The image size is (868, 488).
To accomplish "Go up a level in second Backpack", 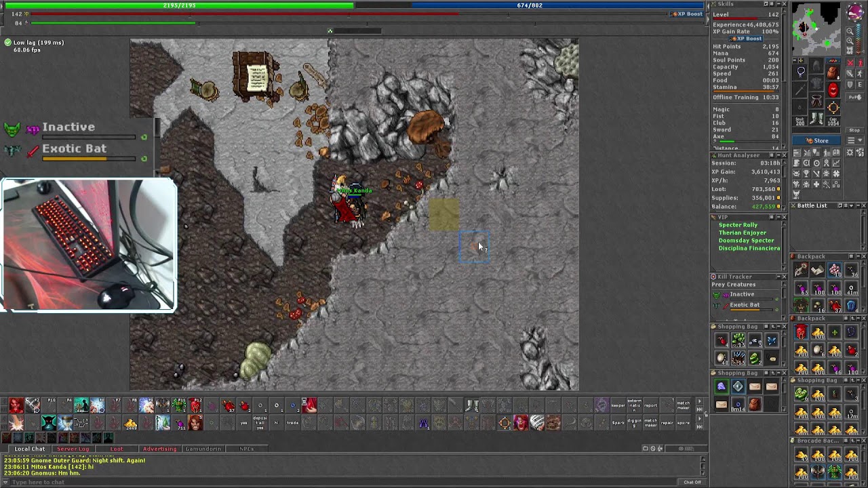I will [x=852, y=318].
